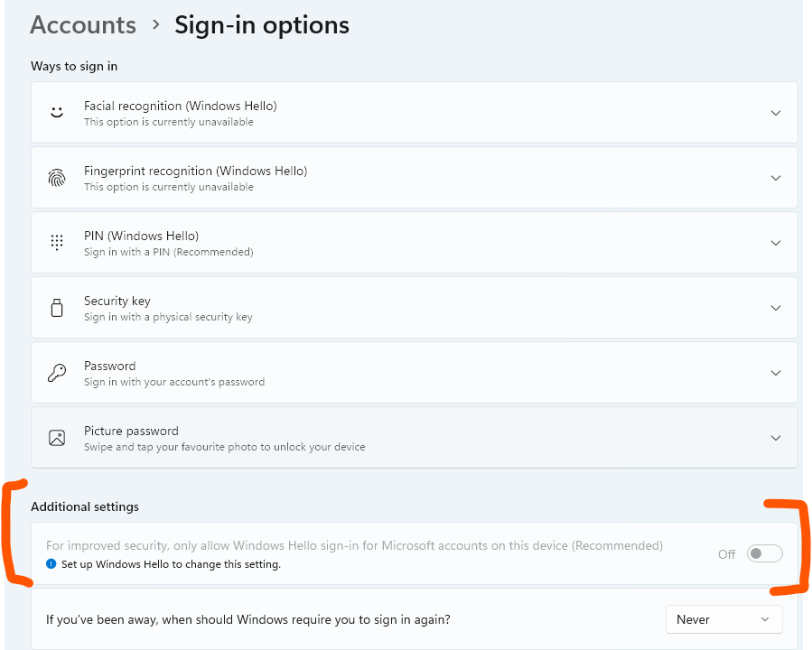
Task: Click the PIN keypad dots icon
Action: 57,242
